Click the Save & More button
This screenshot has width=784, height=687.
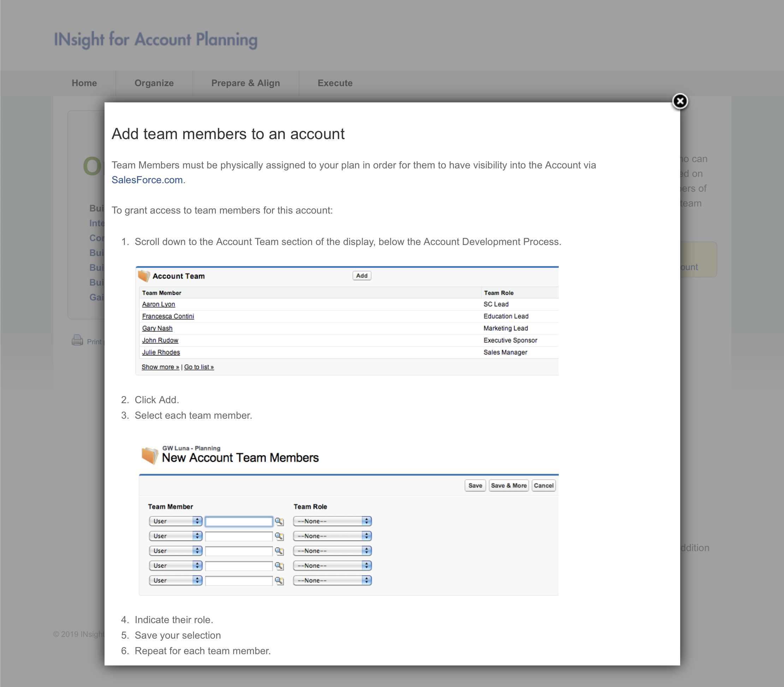pos(509,485)
